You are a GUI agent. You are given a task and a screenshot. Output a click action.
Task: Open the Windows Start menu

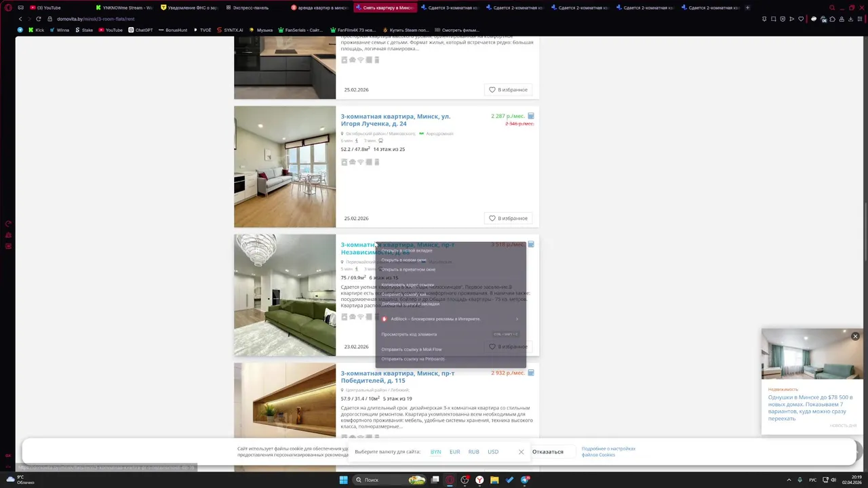click(344, 480)
